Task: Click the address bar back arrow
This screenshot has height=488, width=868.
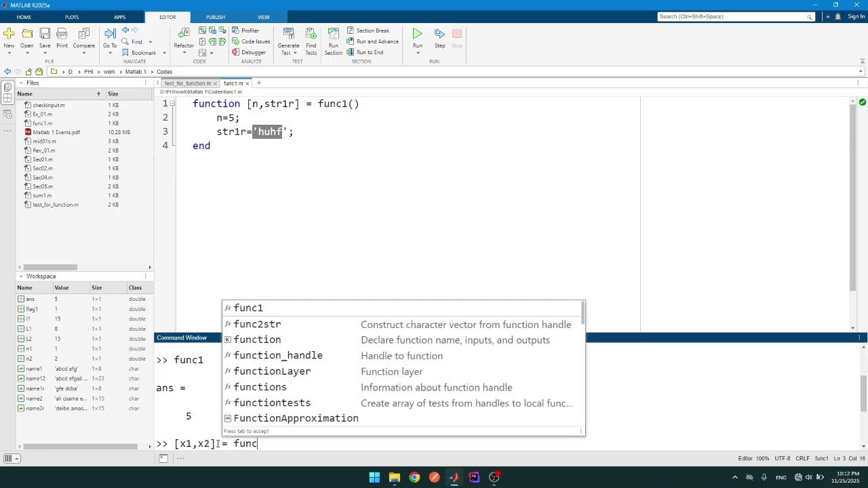Action: coord(7,72)
